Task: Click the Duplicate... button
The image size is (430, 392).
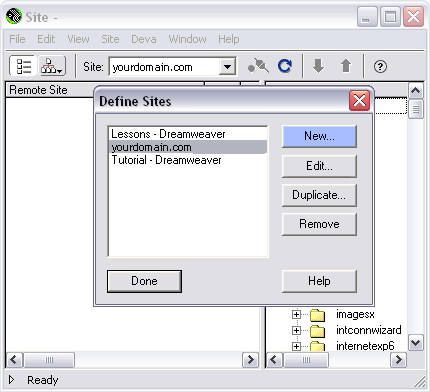Action: tap(319, 195)
